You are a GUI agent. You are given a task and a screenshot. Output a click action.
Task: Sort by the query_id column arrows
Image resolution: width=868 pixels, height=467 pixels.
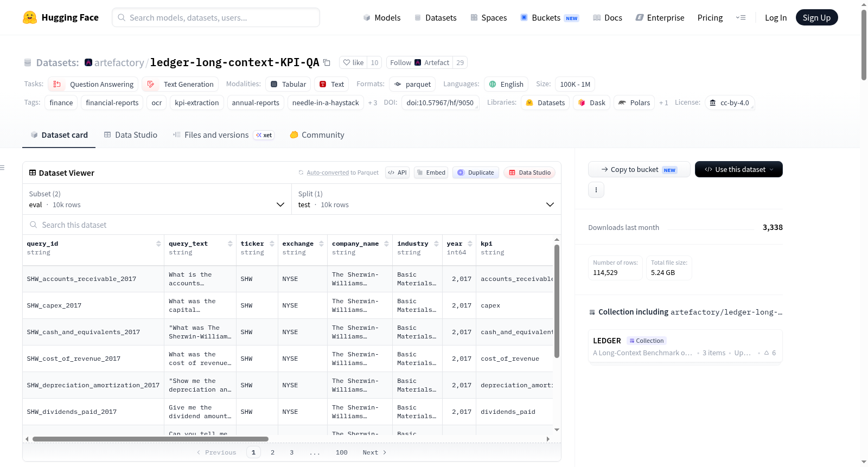pos(158,244)
